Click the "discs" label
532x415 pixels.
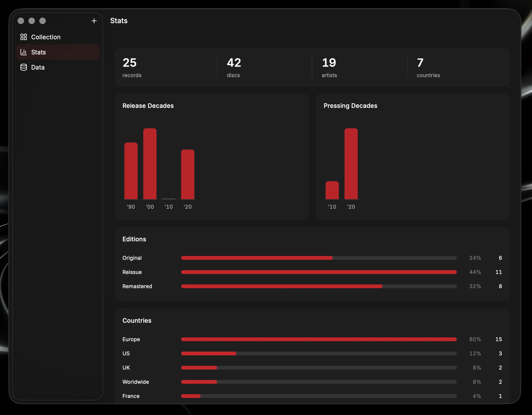pos(233,75)
